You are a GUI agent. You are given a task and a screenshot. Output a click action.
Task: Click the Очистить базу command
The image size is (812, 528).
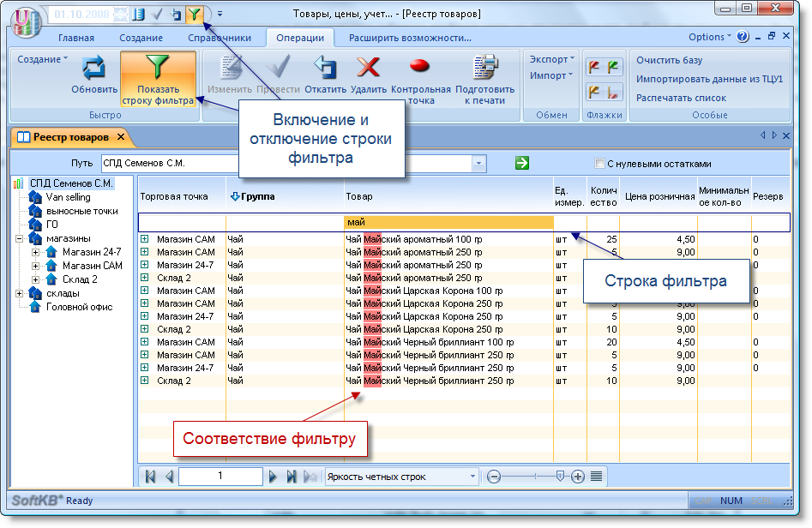coord(669,60)
